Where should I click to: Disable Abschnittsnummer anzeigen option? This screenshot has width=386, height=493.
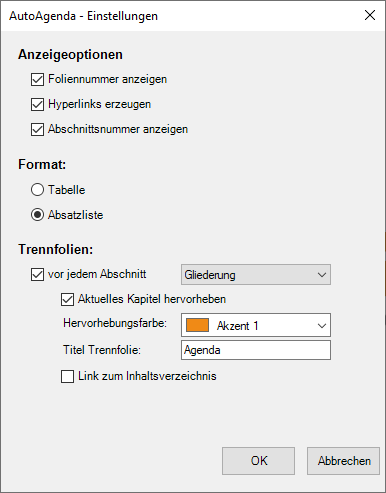pyautogui.click(x=37, y=130)
